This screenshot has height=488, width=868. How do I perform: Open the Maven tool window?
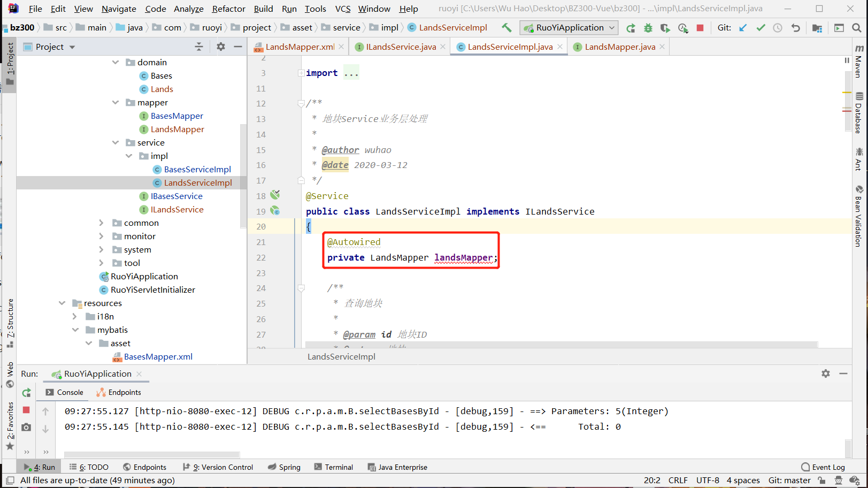(859, 62)
